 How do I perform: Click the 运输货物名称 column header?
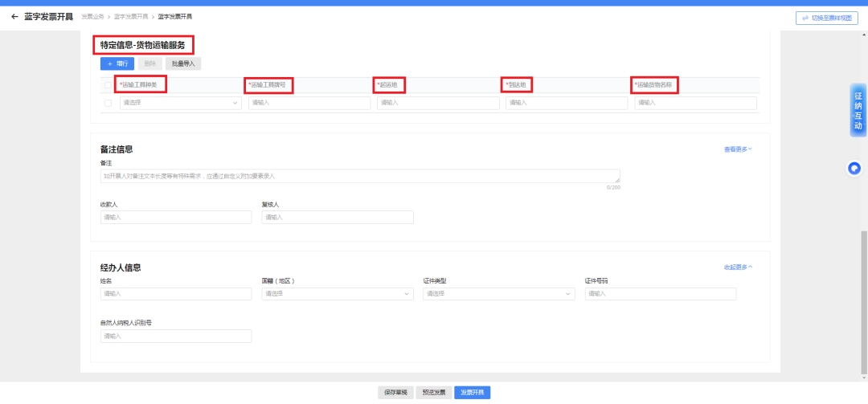[655, 85]
